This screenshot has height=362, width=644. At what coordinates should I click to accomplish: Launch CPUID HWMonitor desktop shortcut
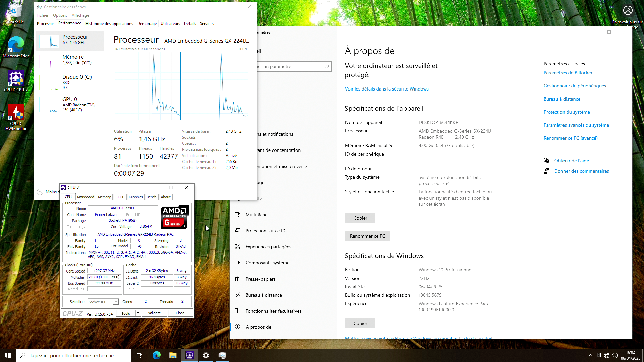click(x=16, y=117)
